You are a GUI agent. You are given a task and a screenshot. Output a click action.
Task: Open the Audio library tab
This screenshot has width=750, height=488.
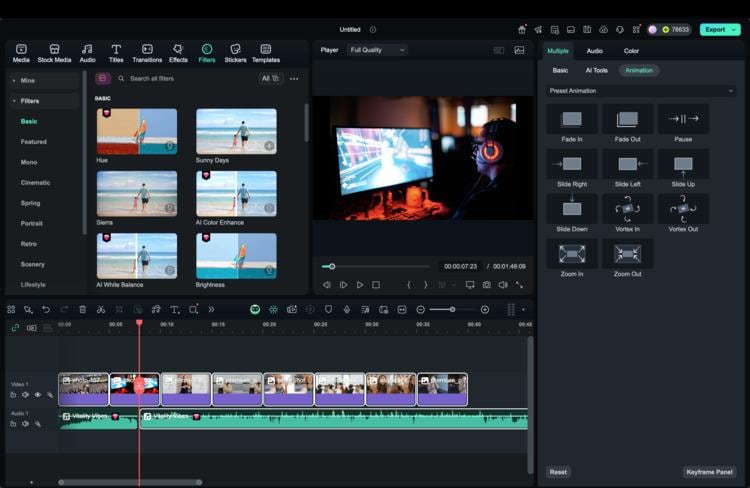point(87,53)
